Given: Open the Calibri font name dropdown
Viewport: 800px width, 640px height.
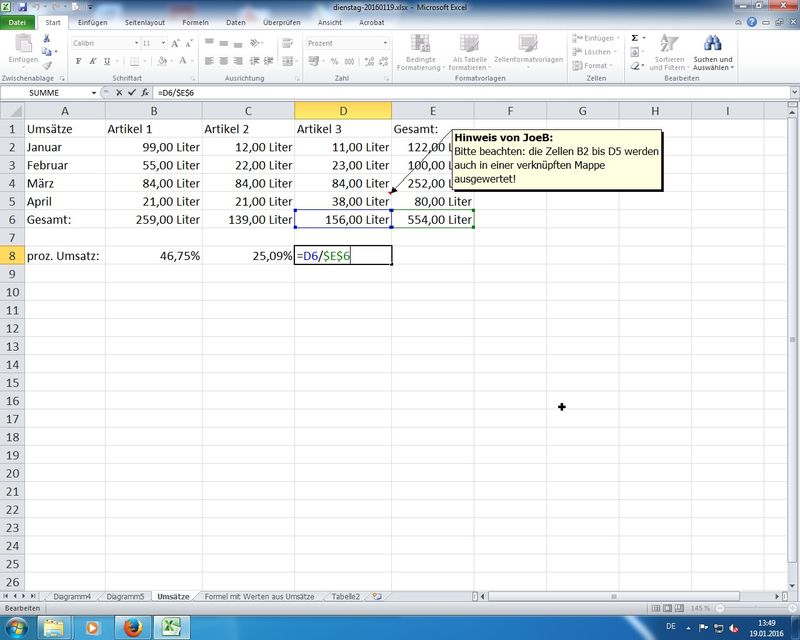Looking at the screenshot, I should (x=135, y=43).
